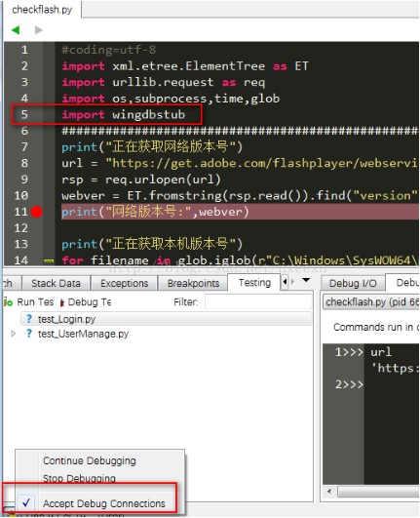Go back with the green left arrow
This screenshot has height=518, width=420.
[x=16, y=30]
